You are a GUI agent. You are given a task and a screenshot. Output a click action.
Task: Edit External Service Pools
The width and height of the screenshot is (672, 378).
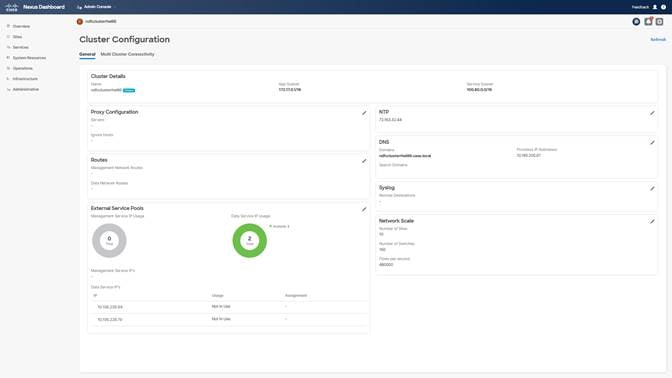click(364, 209)
